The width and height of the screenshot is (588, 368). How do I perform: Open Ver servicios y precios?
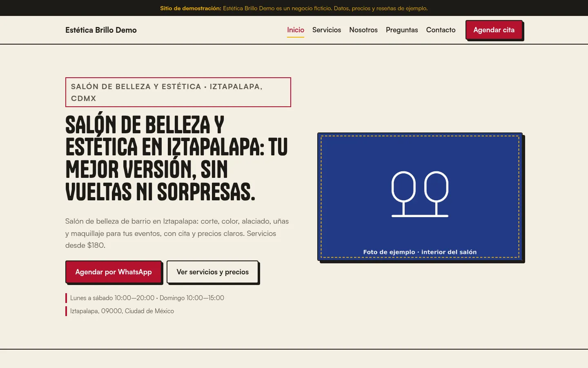pos(213,272)
